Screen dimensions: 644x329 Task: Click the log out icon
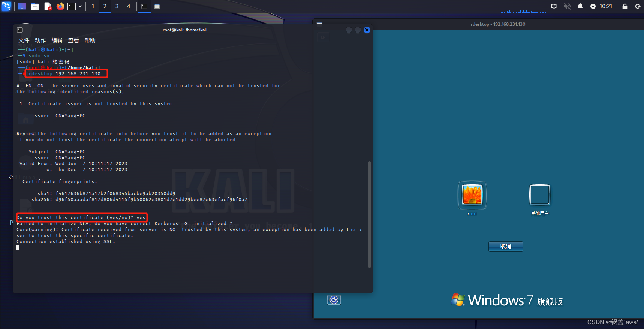(x=638, y=6)
